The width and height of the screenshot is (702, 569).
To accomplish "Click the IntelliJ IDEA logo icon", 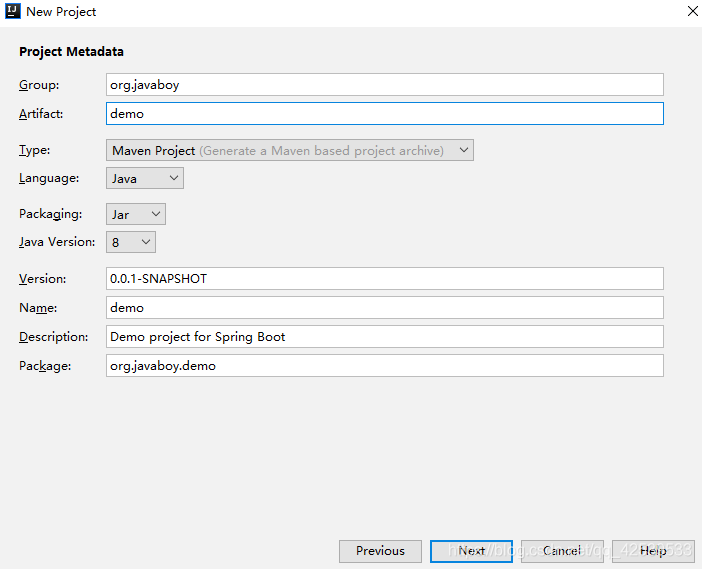I will [x=13, y=11].
